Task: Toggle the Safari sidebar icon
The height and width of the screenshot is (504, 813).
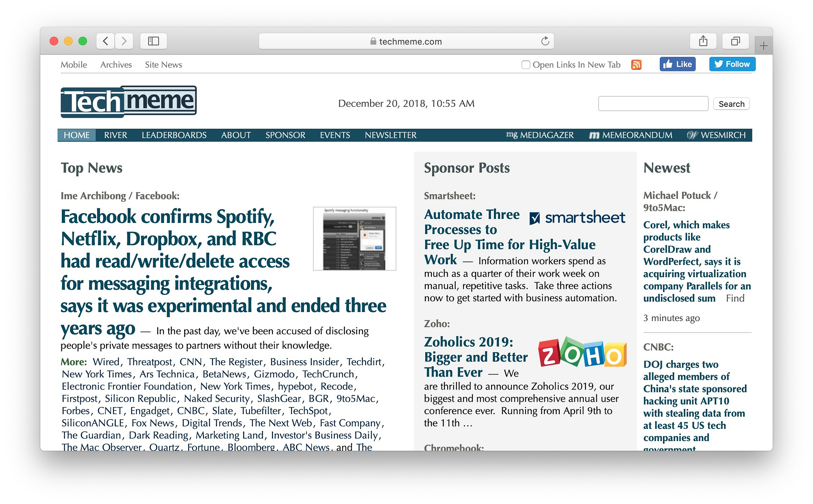Action: [153, 41]
